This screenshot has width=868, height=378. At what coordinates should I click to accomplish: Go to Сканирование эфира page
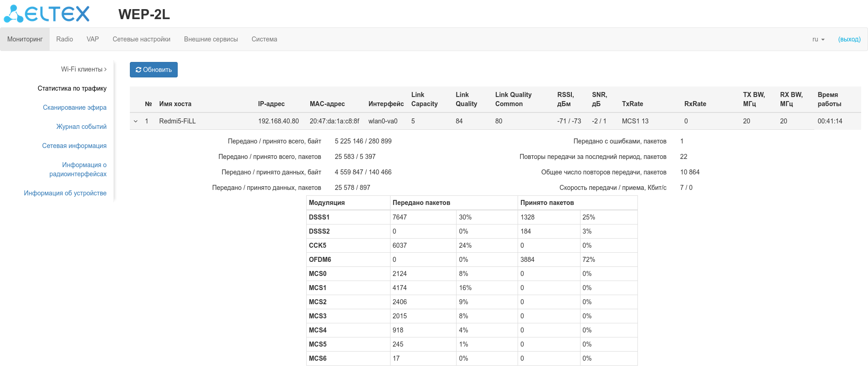75,107
